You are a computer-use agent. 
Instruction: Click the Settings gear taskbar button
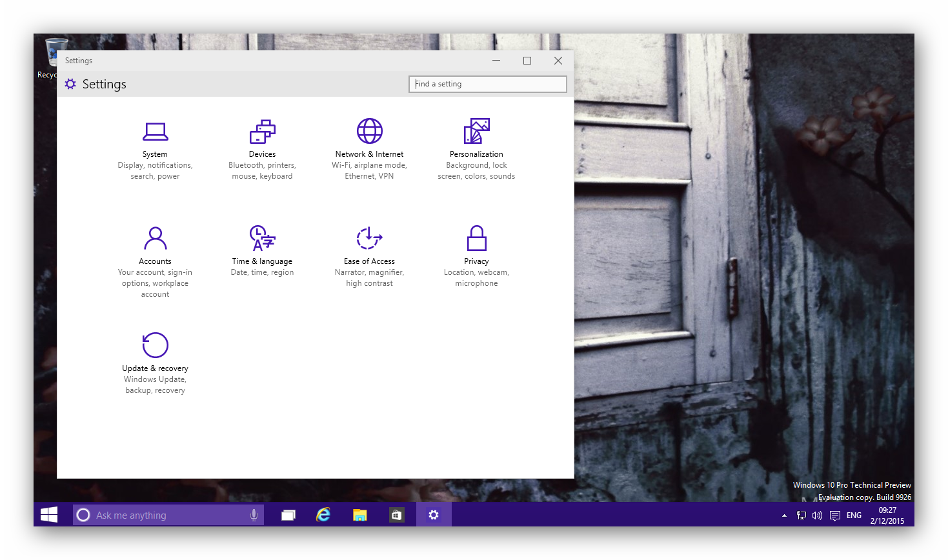434,515
